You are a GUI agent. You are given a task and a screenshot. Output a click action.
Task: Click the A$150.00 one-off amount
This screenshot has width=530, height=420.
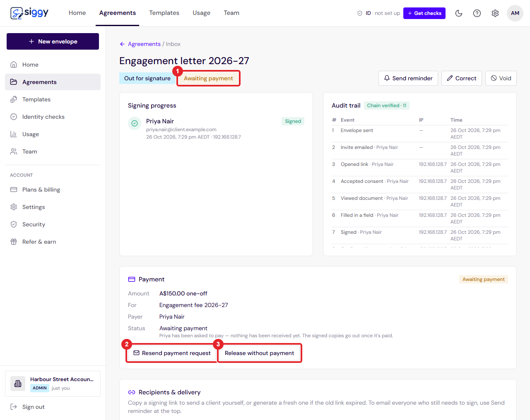(183, 293)
